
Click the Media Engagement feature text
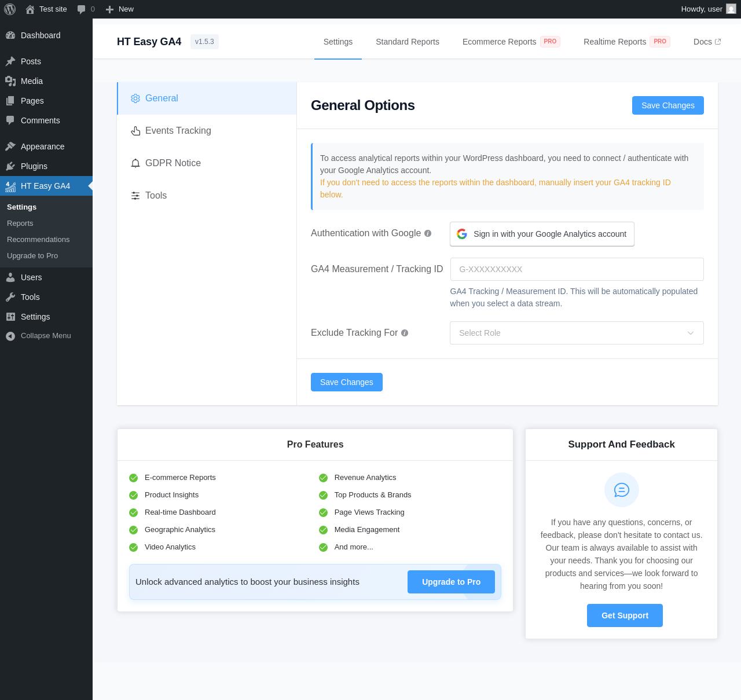pyautogui.click(x=367, y=530)
